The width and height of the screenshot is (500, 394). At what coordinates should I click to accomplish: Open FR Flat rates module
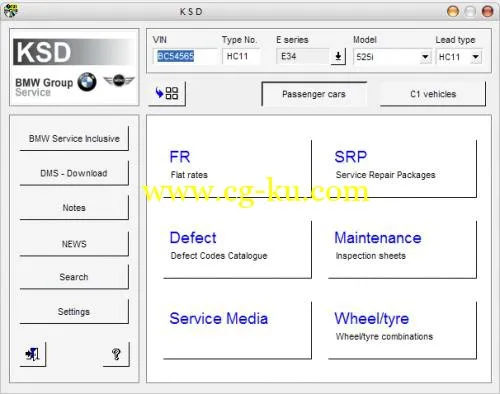[238, 169]
